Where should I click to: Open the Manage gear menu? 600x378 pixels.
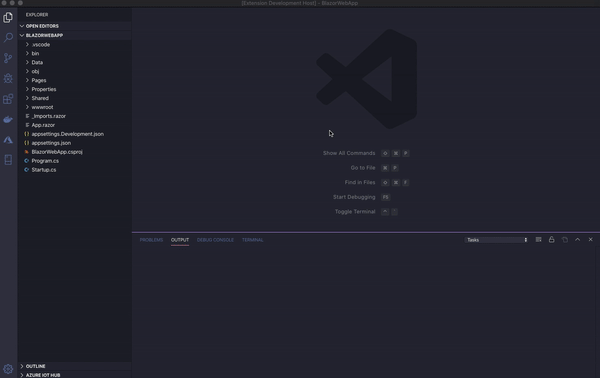click(x=8, y=369)
